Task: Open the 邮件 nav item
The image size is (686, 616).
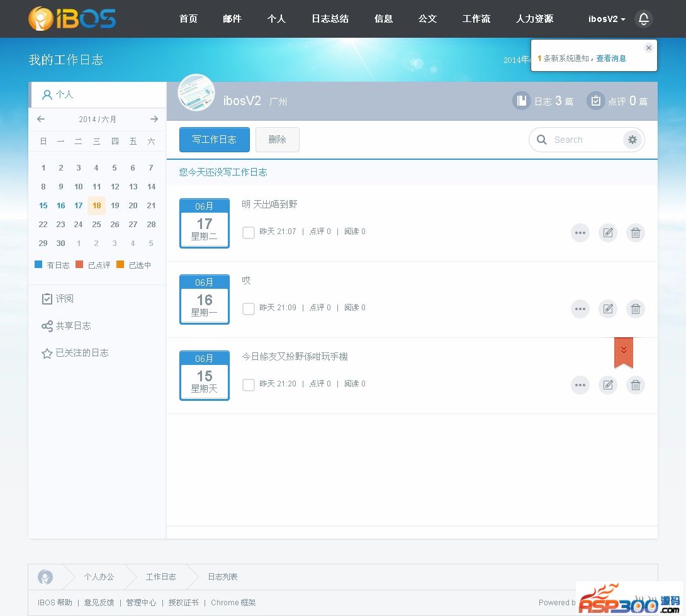Action: (232, 19)
